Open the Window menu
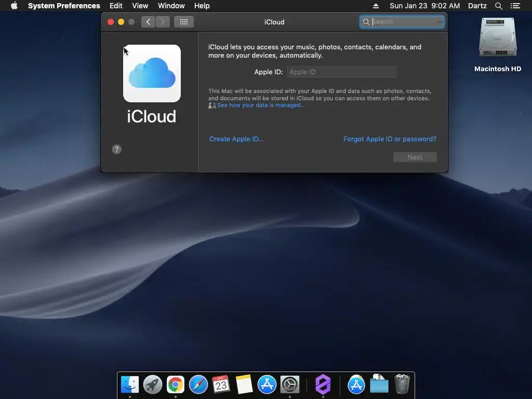 coord(171,6)
